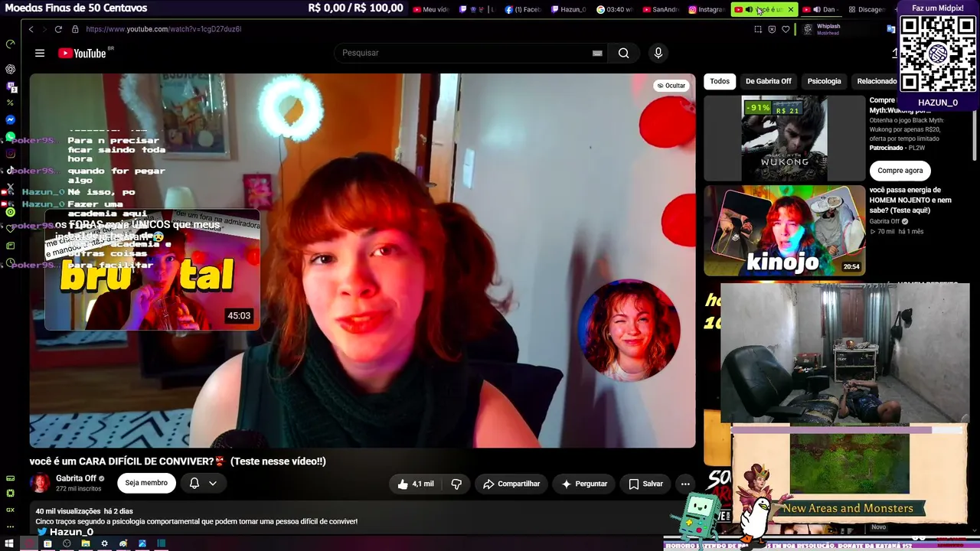Bookmark the page with the heart icon
The image size is (980, 551).
pos(786,29)
